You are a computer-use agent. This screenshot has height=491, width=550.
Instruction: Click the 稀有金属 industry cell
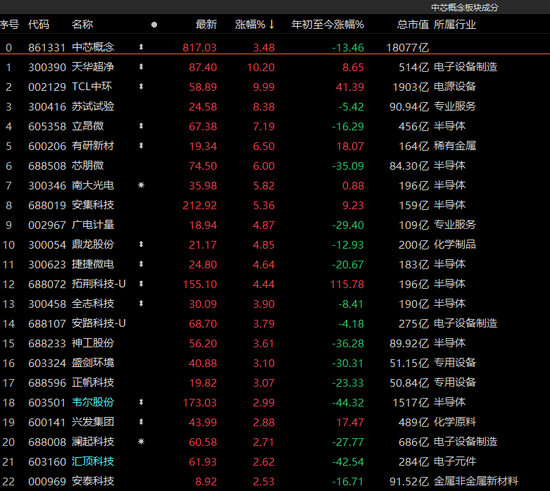tap(455, 146)
